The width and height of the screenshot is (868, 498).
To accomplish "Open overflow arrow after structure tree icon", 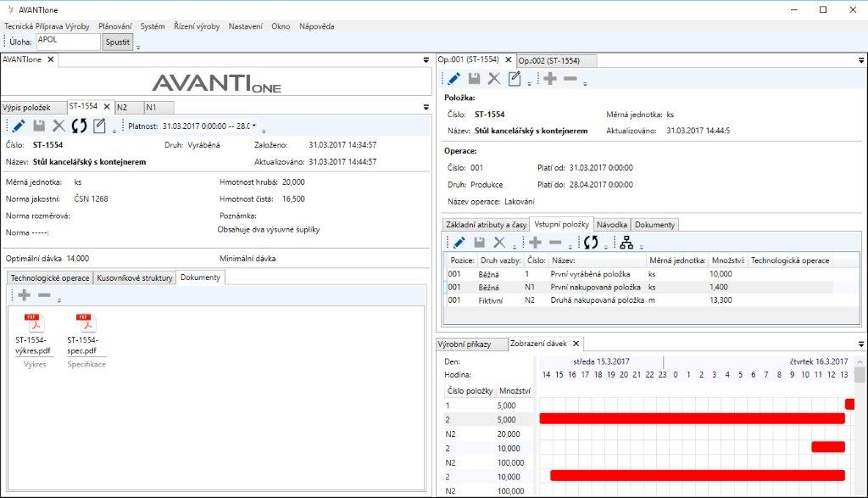I will click(642, 247).
